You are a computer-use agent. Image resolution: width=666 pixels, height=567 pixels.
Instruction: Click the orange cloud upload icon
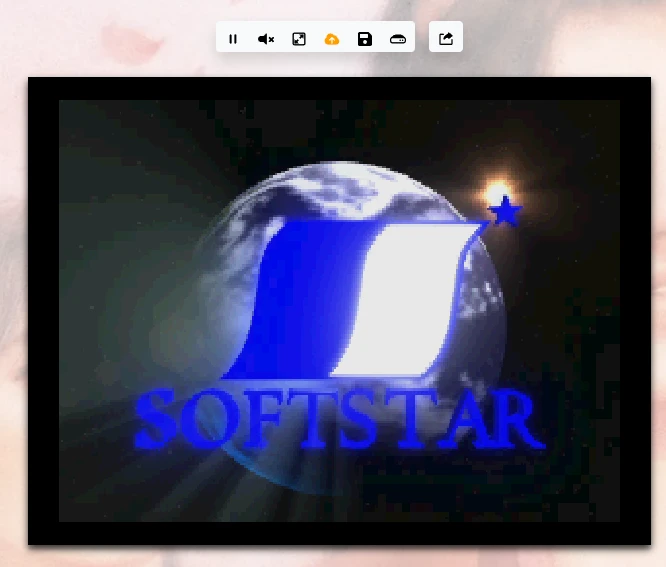332,39
